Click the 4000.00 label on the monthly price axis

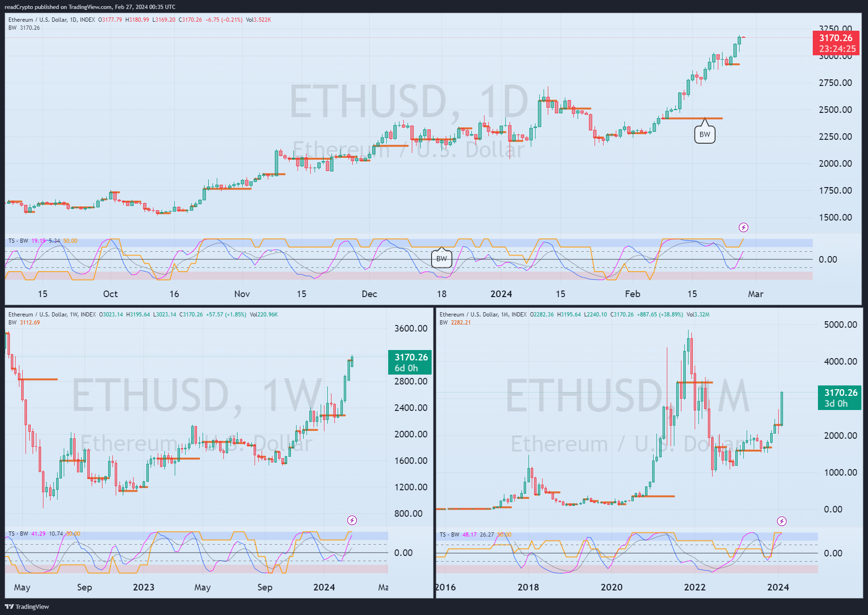tap(841, 361)
